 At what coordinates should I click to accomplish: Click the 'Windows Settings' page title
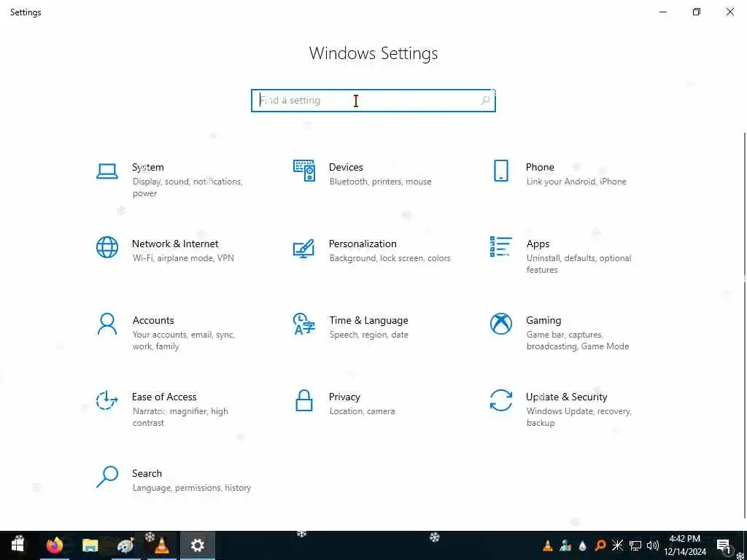pos(373,53)
